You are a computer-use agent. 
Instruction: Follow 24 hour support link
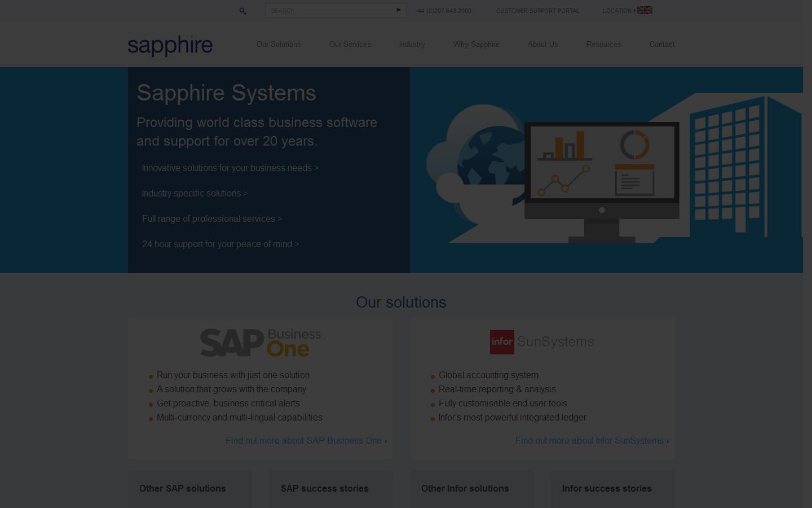pos(220,244)
